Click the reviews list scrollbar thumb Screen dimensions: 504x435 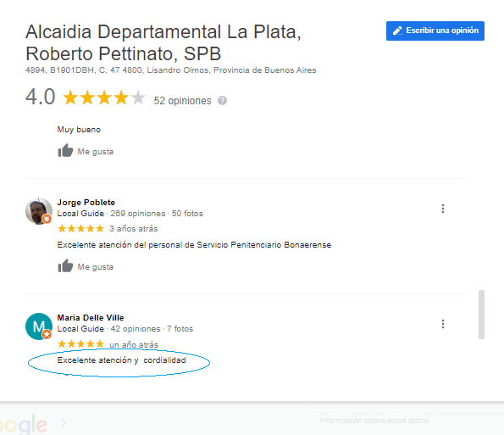481,315
